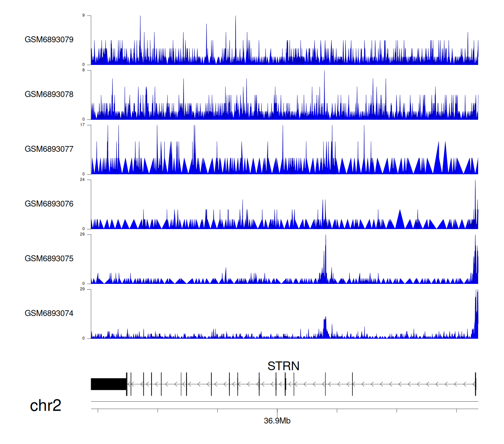Click the STRN gene name label
The height and width of the screenshot is (444, 504).
(283, 366)
